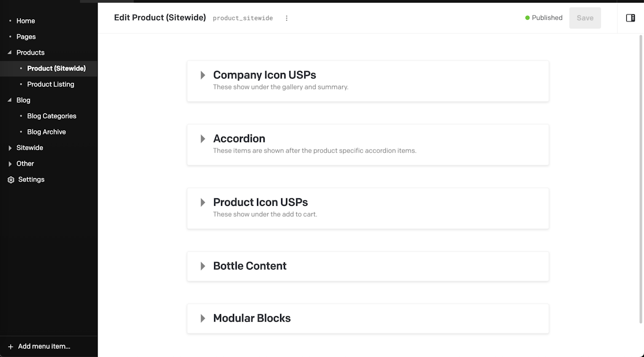644x357 pixels.
Task: Toggle the right panel using the top-right icon
Action: pos(630,18)
